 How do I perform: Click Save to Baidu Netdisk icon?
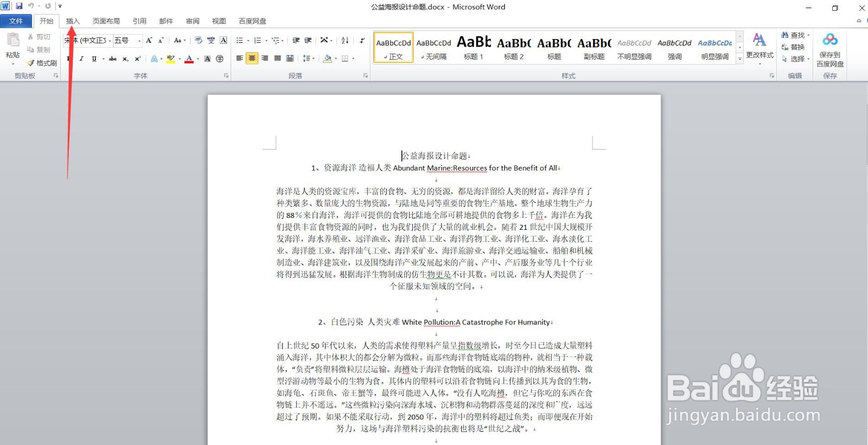(x=829, y=40)
